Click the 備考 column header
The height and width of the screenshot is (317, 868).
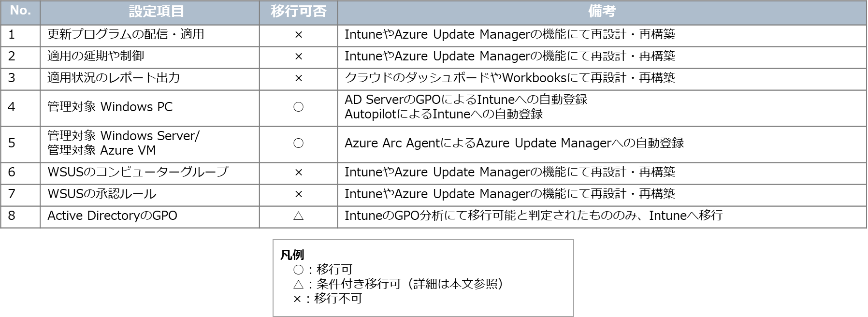[x=601, y=12]
